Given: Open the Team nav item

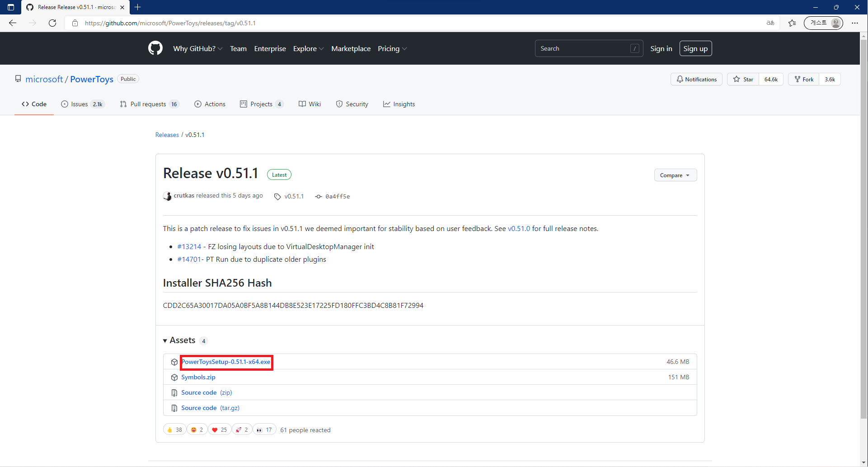Looking at the screenshot, I should pyautogui.click(x=238, y=48).
